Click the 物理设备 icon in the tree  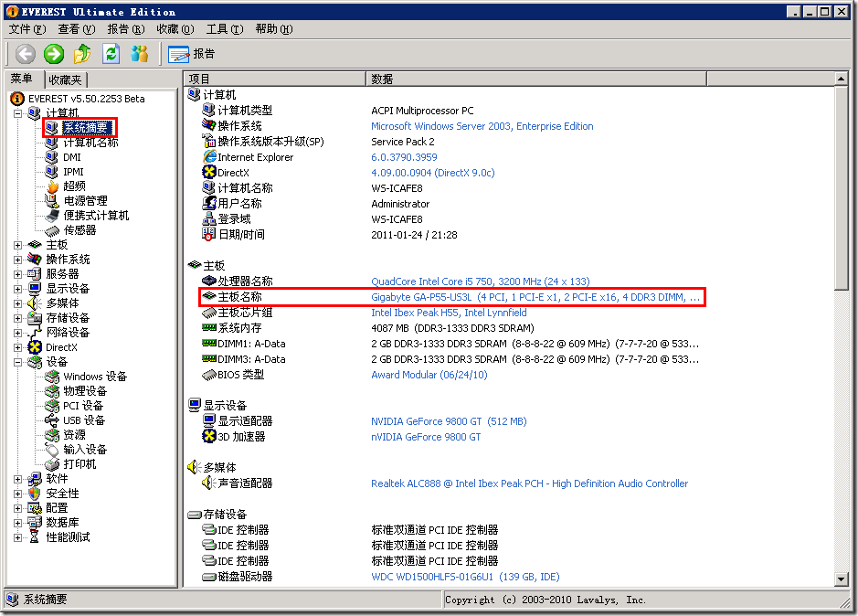coord(52,391)
